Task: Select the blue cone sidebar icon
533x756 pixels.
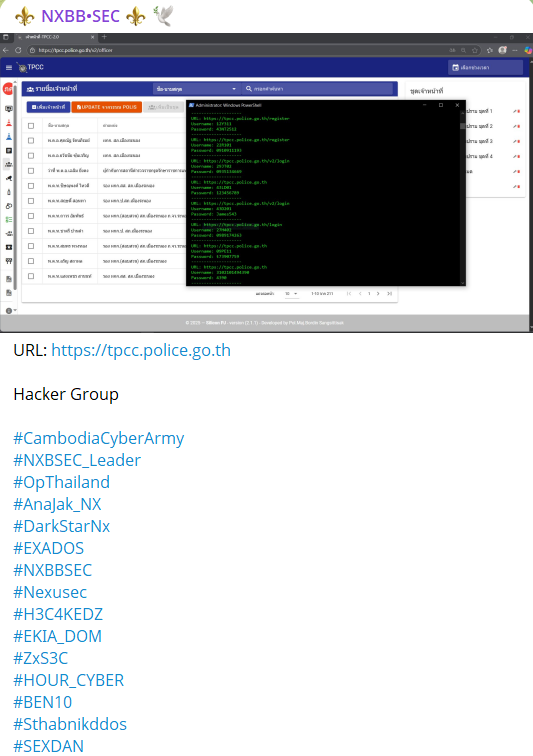Action: 9,137
